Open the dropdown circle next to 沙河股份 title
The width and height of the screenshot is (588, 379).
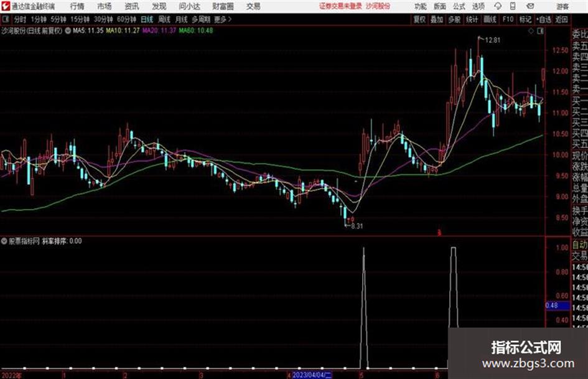coord(68,31)
